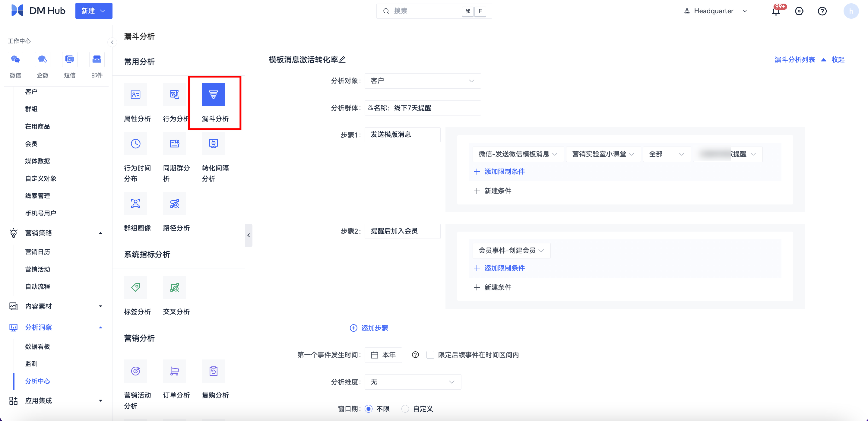
Task: Open the 转化间隔分析 icon
Action: (214, 144)
